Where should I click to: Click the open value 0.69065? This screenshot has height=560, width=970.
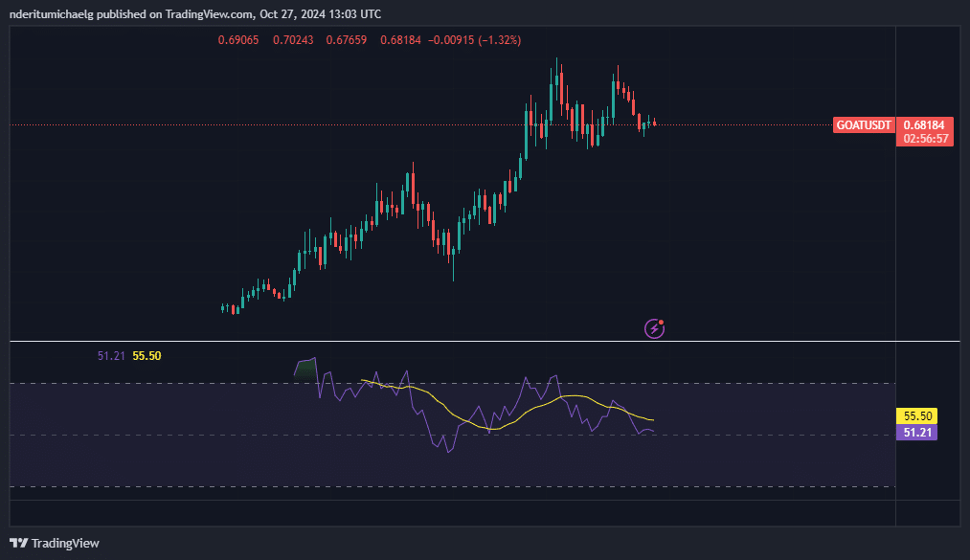tap(238, 40)
